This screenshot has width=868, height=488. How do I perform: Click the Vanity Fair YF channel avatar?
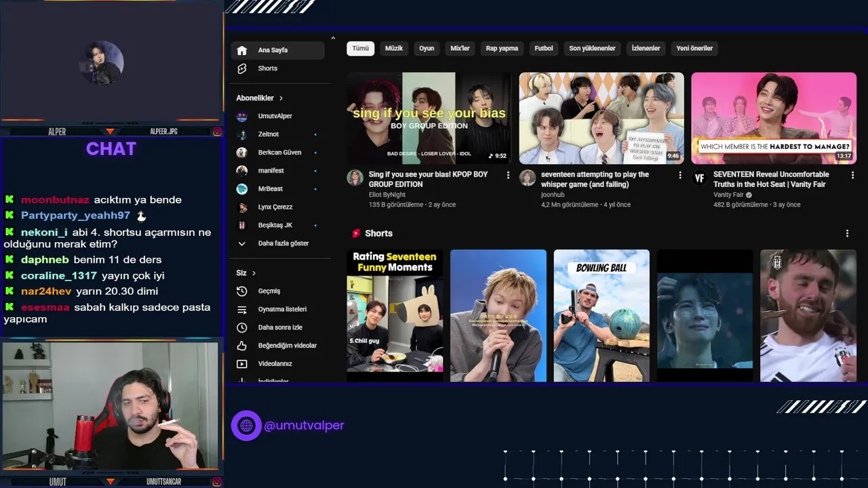[x=700, y=178]
